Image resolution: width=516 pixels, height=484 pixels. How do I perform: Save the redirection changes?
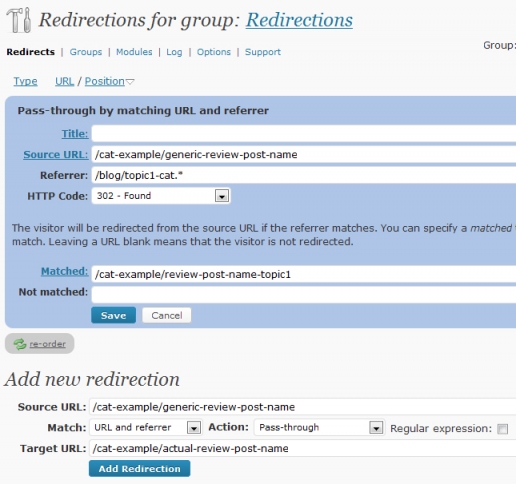click(x=113, y=315)
